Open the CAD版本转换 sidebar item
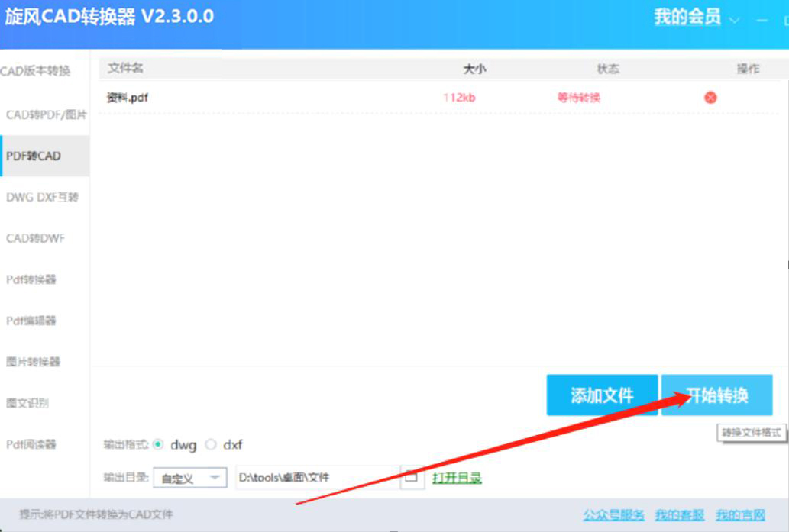 tap(35, 71)
